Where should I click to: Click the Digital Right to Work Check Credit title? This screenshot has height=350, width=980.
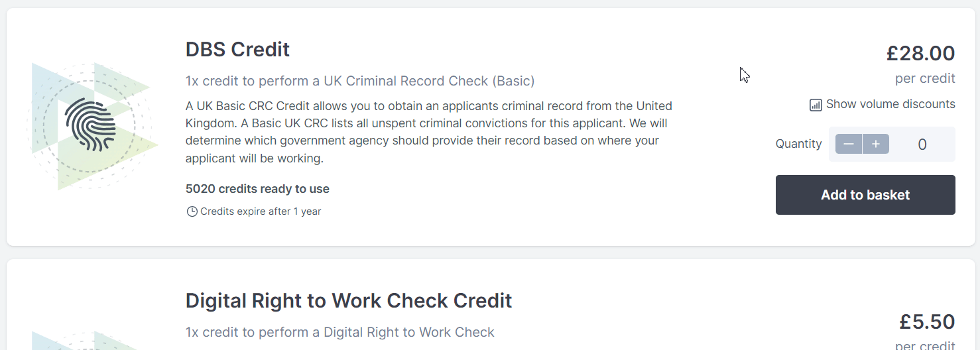click(x=349, y=300)
